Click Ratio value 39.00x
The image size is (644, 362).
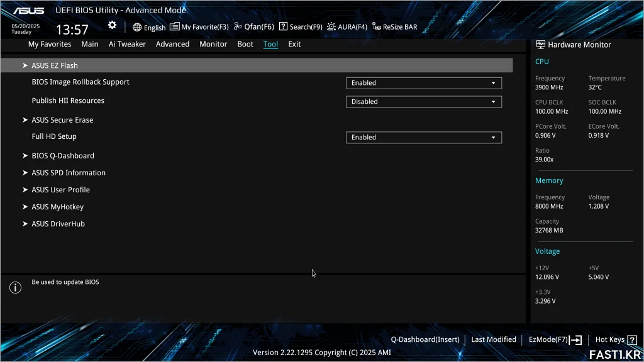pyautogui.click(x=544, y=160)
